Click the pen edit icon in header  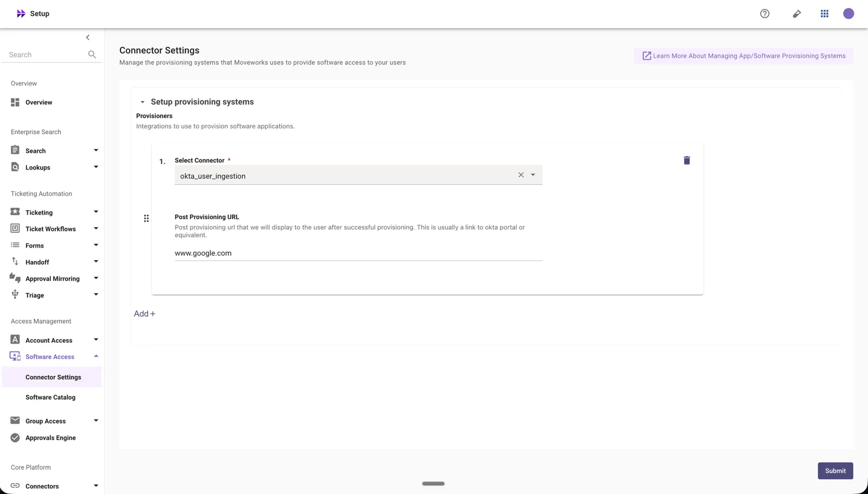point(796,14)
